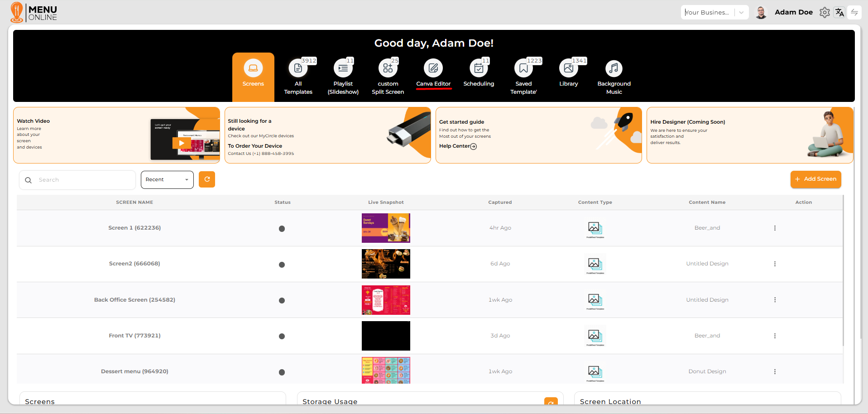
Task: Open action menu for Front TV row
Action: (x=775, y=336)
